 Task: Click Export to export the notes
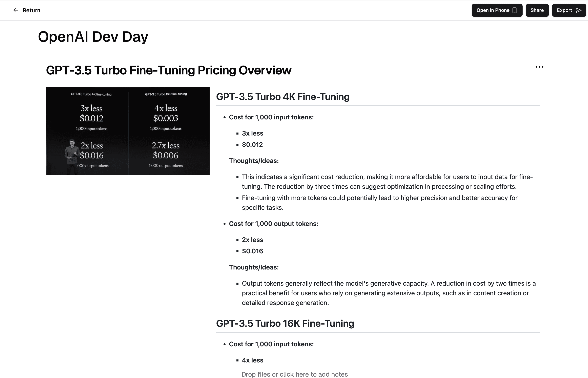click(569, 10)
